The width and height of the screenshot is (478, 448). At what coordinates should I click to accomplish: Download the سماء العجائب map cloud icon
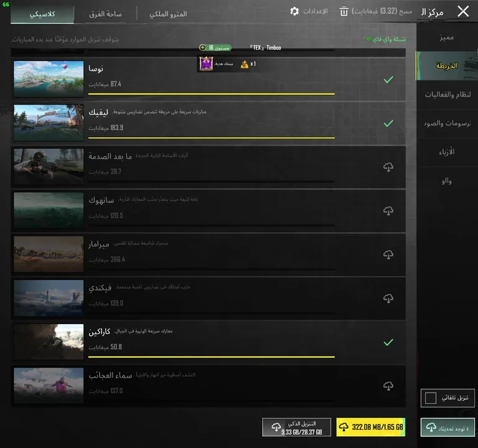point(388,386)
